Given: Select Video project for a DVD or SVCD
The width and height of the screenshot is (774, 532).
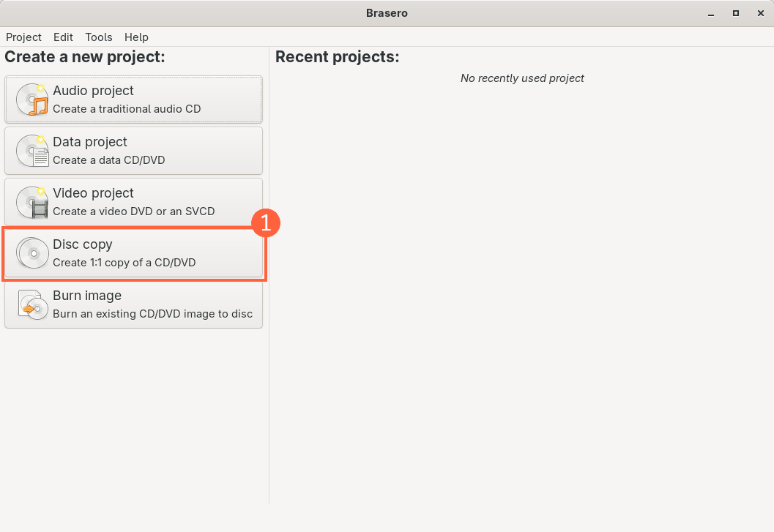Looking at the screenshot, I should click(x=133, y=201).
